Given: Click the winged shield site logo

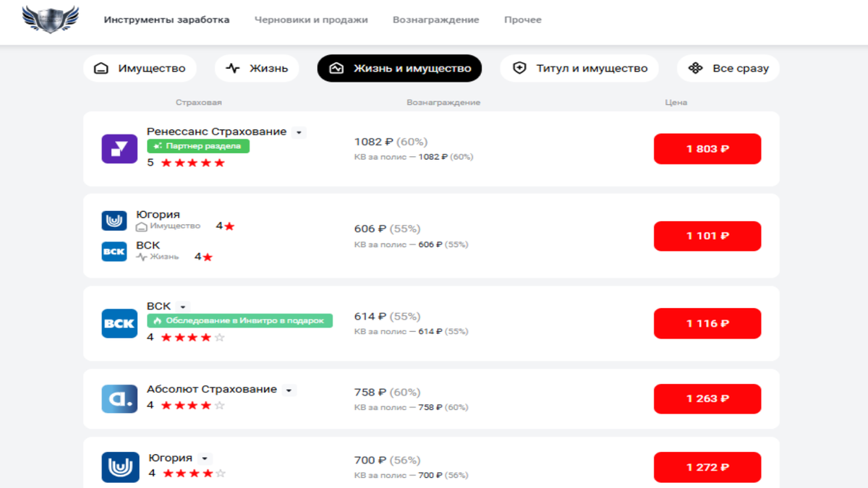Looking at the screenshot, I should click(50, 20).
